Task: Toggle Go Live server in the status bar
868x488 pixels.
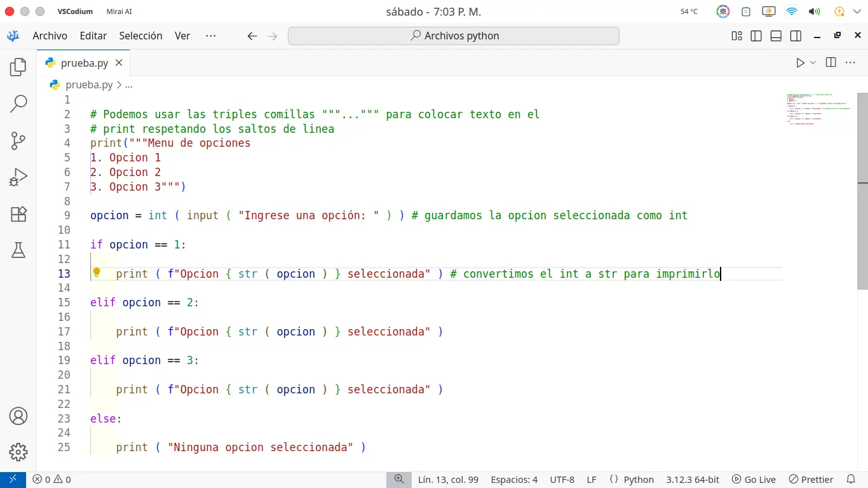Action: (x=754, y=480)
